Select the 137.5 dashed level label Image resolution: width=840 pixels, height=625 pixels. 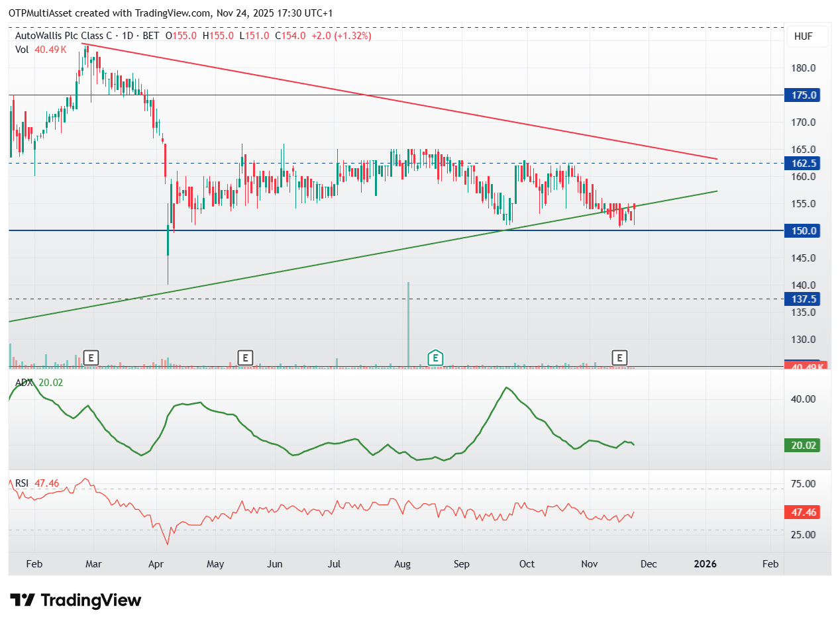(802, 299)
